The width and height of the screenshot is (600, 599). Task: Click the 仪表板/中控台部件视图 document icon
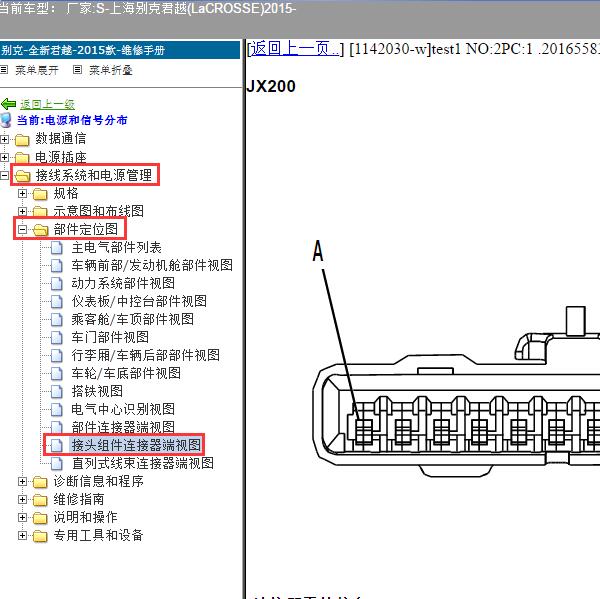pyautogui.click(x=57, y=302)
